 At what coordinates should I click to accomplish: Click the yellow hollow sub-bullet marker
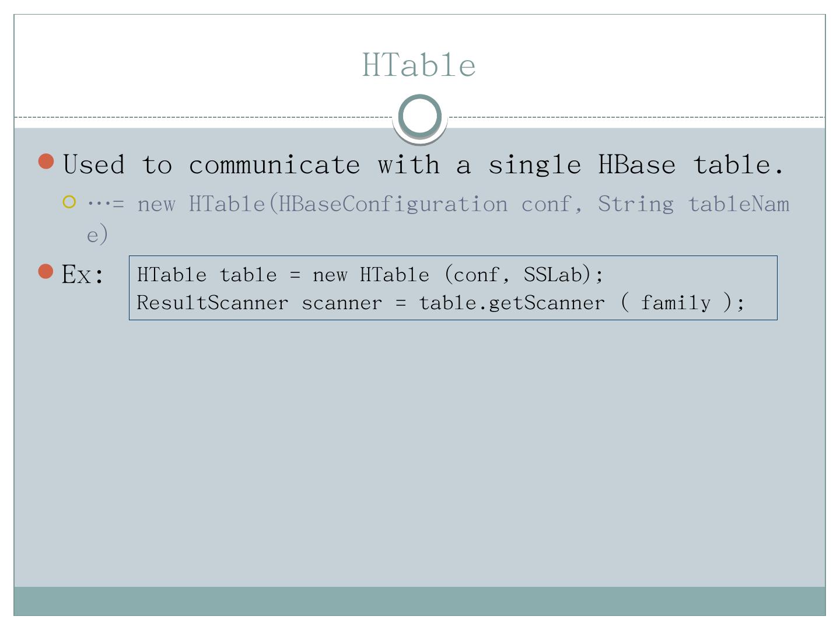[x=69, y=202]
